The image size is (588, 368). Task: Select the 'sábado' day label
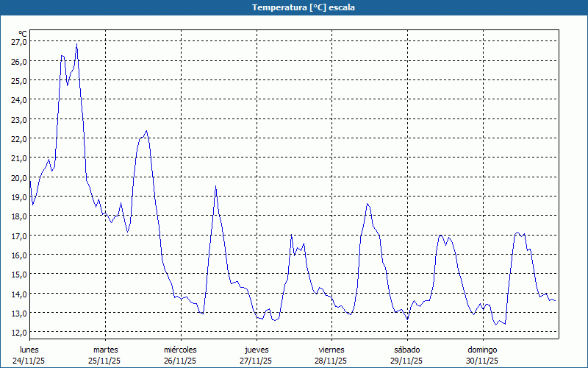[x=406, y=350]
